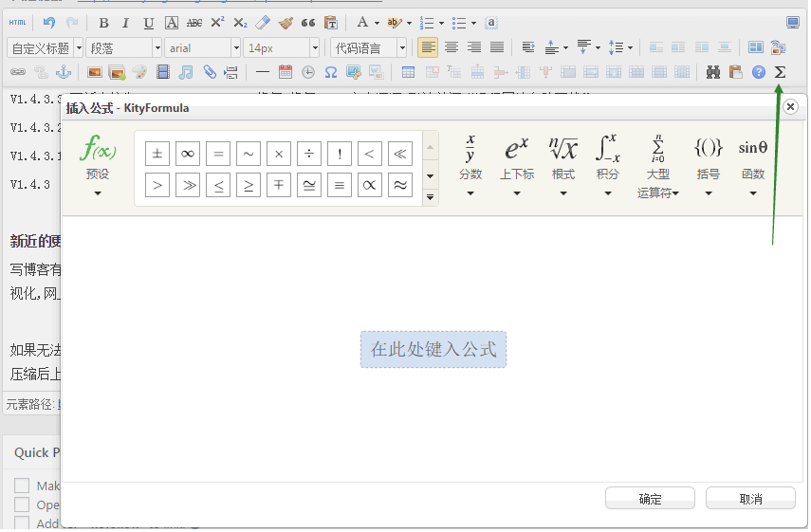Image resolution: width=811 pixels, height=532 pixels.
Task: Insert the approximately equal symbol
Action: click(x=400, y=186)
